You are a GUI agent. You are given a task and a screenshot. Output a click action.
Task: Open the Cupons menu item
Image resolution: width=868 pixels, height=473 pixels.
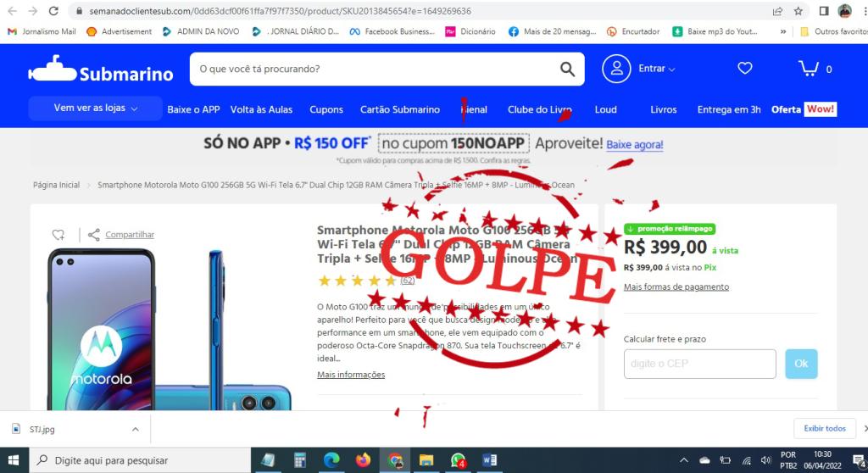click(326, 109)
